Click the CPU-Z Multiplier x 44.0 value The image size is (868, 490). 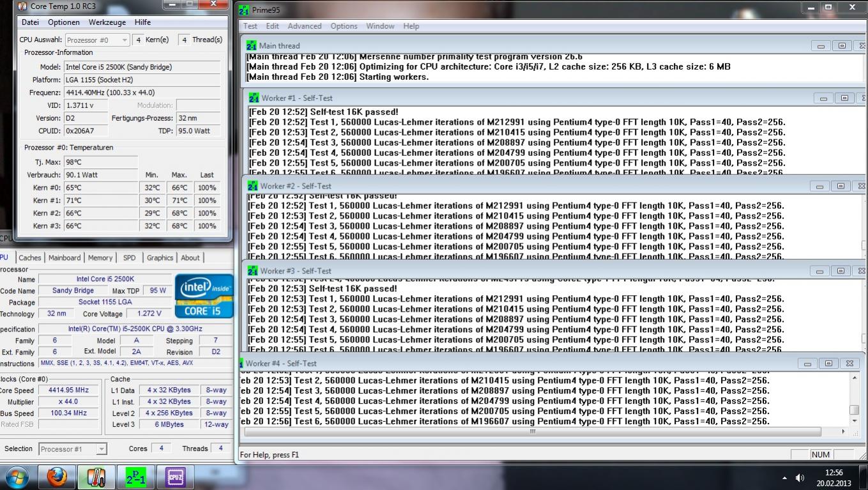(x=68, y=402)
